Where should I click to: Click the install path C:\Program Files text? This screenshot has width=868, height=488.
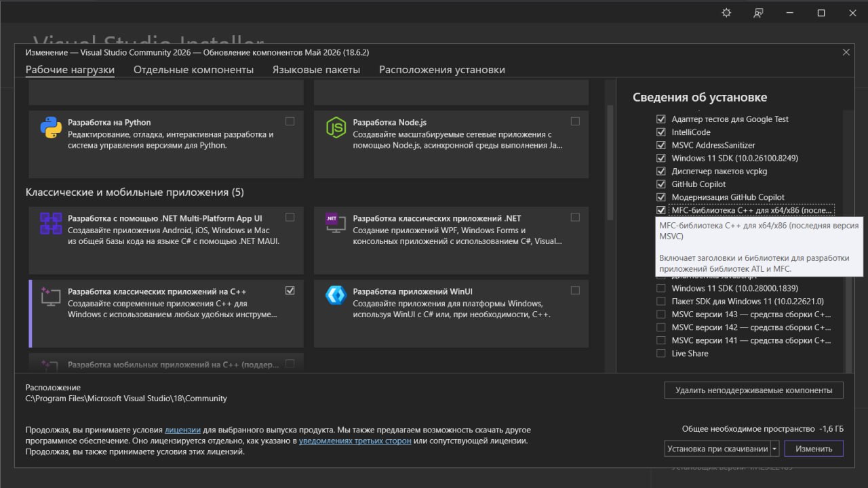tap(126, 399)
